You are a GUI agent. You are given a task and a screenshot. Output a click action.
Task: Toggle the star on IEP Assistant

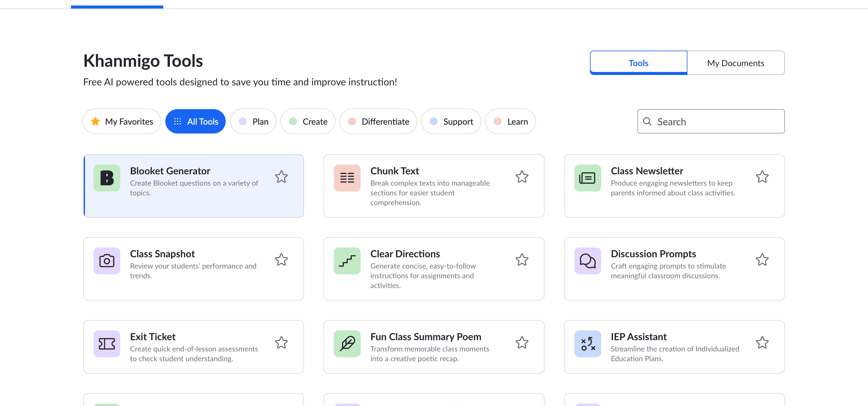762,343
